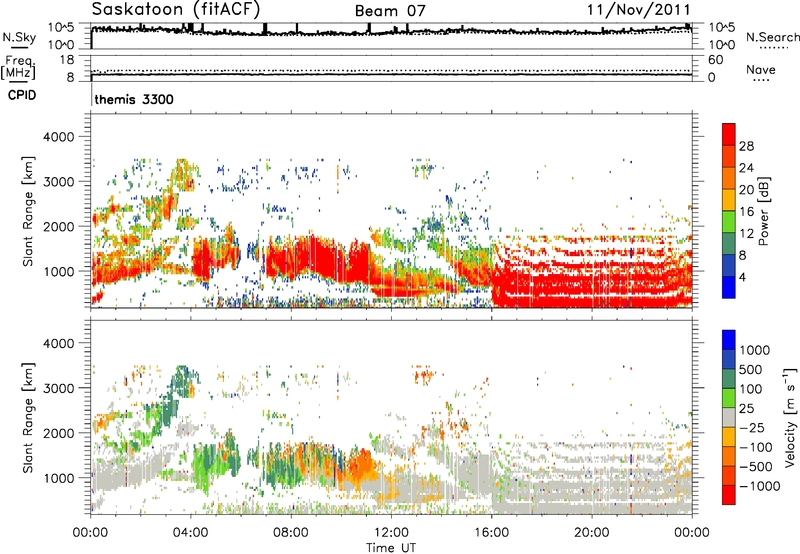Click the "Power [dB]" colorbar title
This screenshot has height=554, width=800.
(x=763, y=211)
